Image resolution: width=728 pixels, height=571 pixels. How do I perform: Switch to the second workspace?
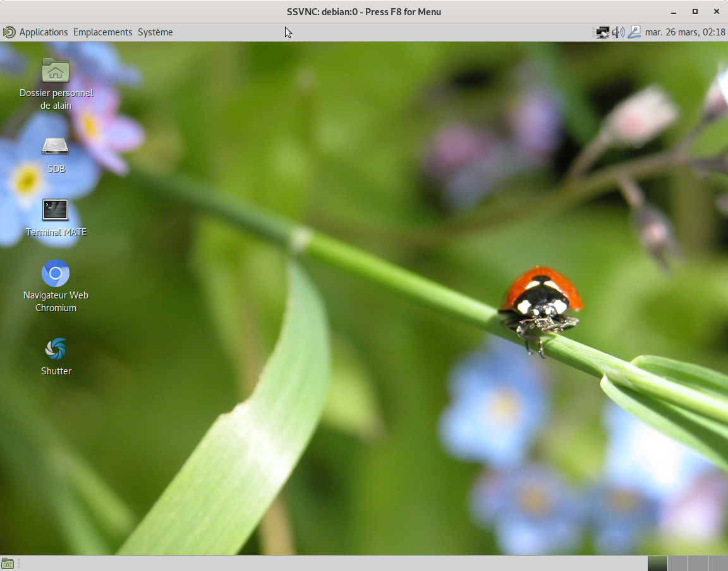coord(677,563)
